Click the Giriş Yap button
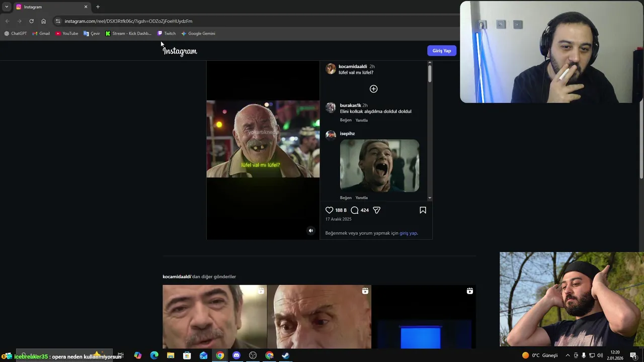 point(442,51)
